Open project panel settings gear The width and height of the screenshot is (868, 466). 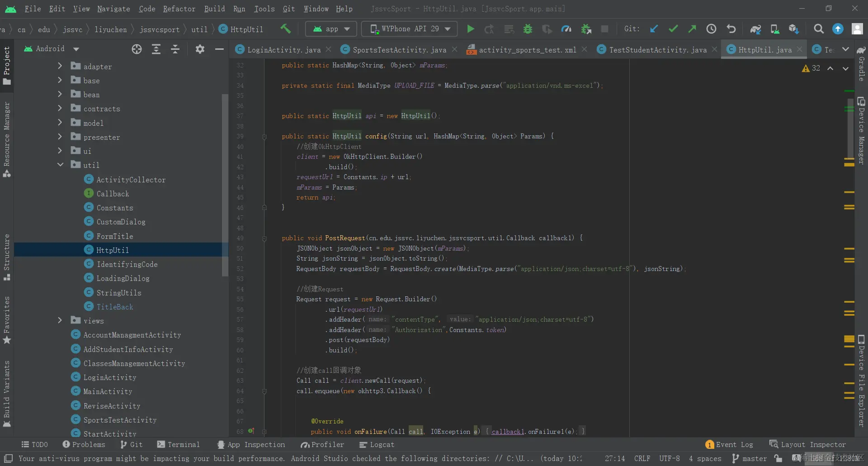pos(200,49)
